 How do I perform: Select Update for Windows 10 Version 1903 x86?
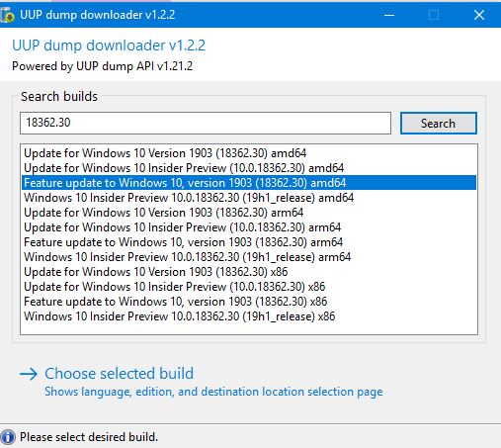pyautogui.click(x=249, y=272)
